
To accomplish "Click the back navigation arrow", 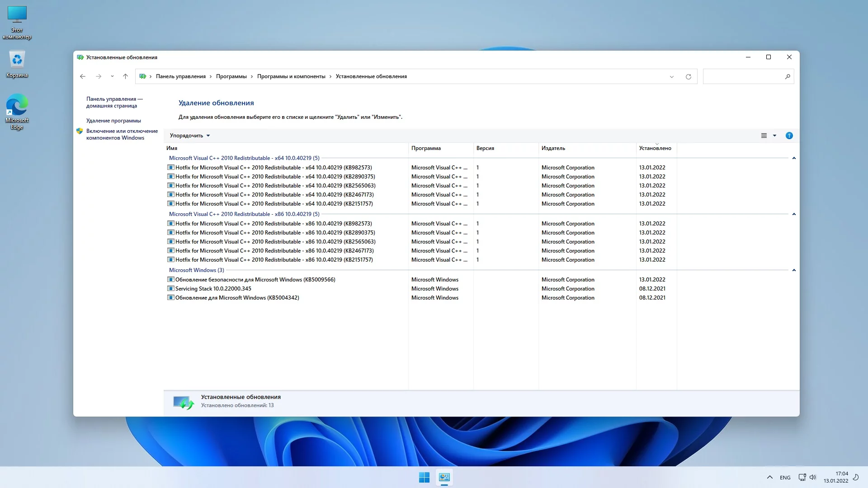I will (83, 76).
